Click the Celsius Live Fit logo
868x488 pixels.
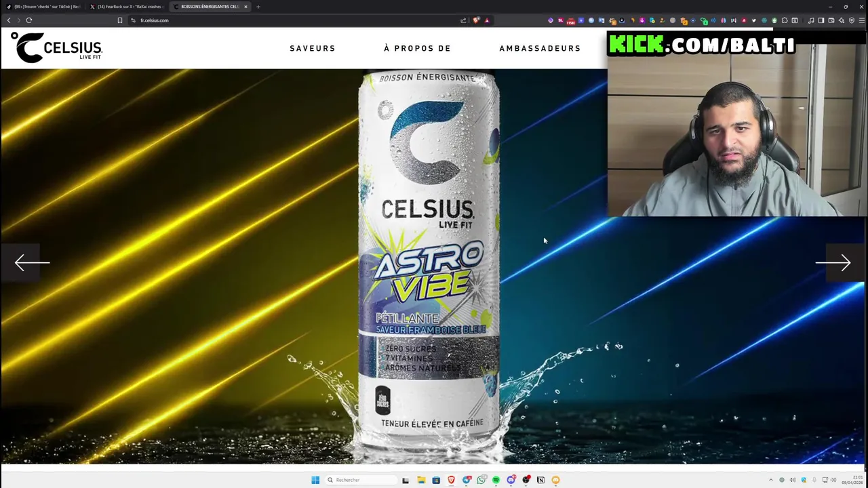click(56, 47)
